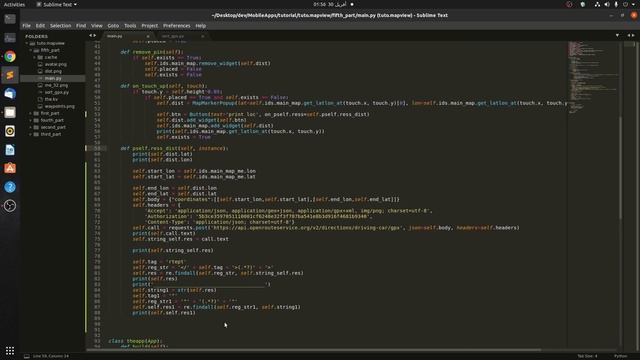Select the.kv in the sidebar

(x=51, y=99)
